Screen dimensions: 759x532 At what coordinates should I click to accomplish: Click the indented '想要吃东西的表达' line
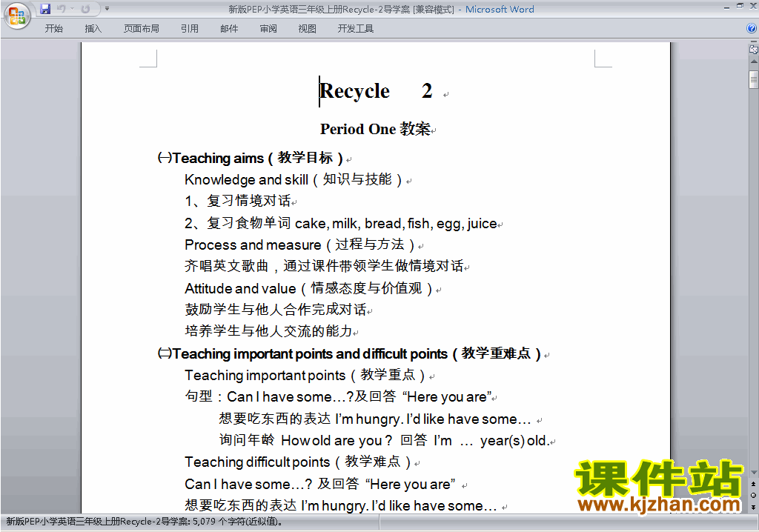click(x=375, y=419)
